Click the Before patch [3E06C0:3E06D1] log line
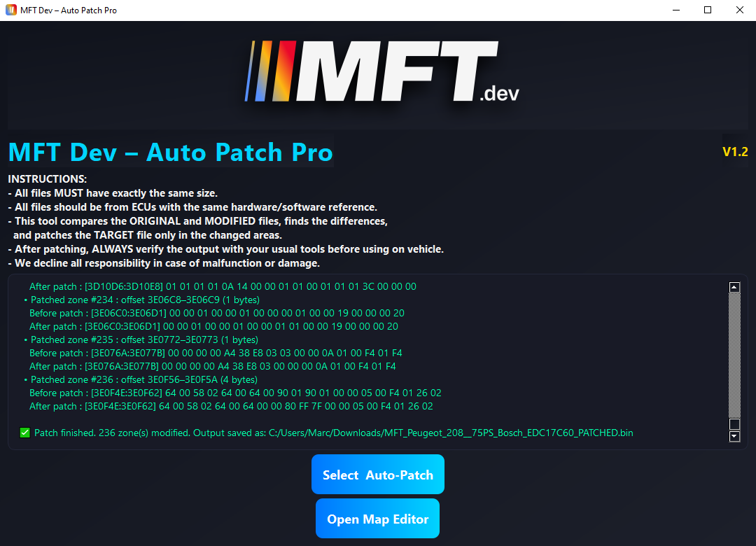This screenshot has height=546, width=756. [217, 313]
